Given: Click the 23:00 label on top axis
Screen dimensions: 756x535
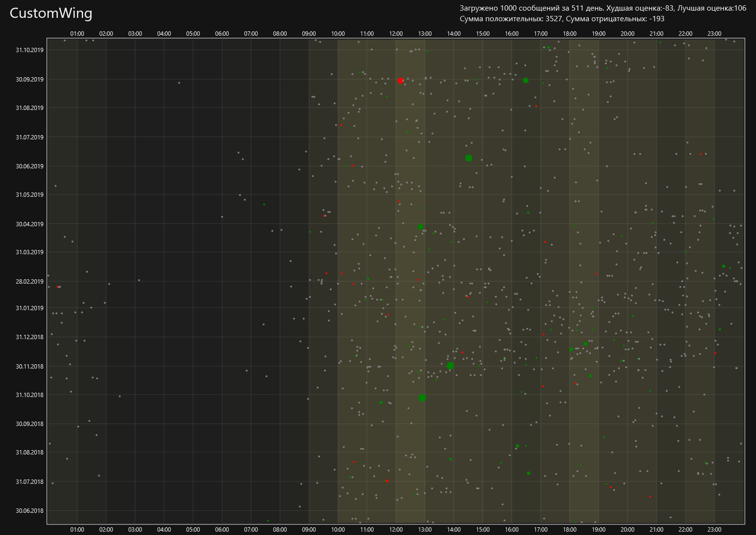Looking at the screenshot, I should [714, 34].
